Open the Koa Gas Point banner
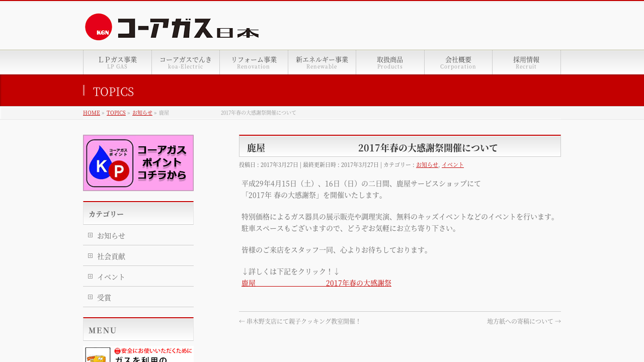Screen dimensions: 644x362 click(138, 163)
